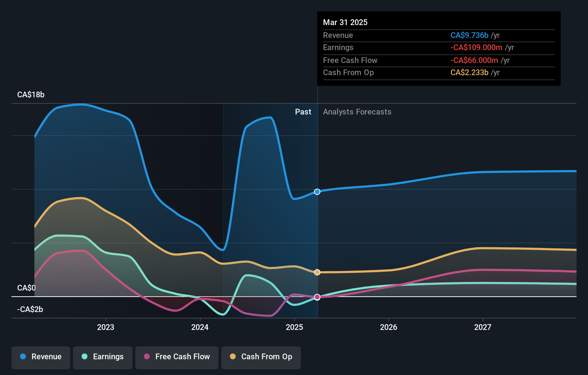Toggle the Free Cash Flow legend button
This screenshot has width=588, height=375.
pyautogui.click(x=177, y=357)
